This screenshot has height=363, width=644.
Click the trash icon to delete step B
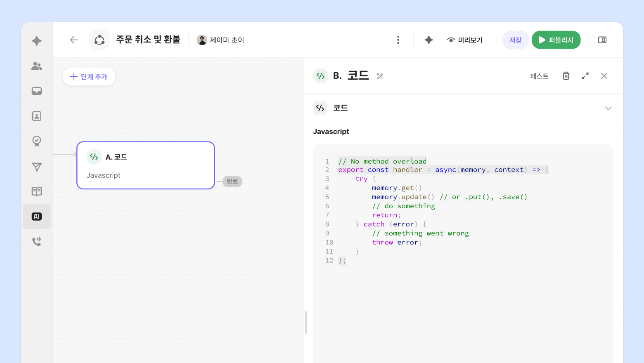566,76
